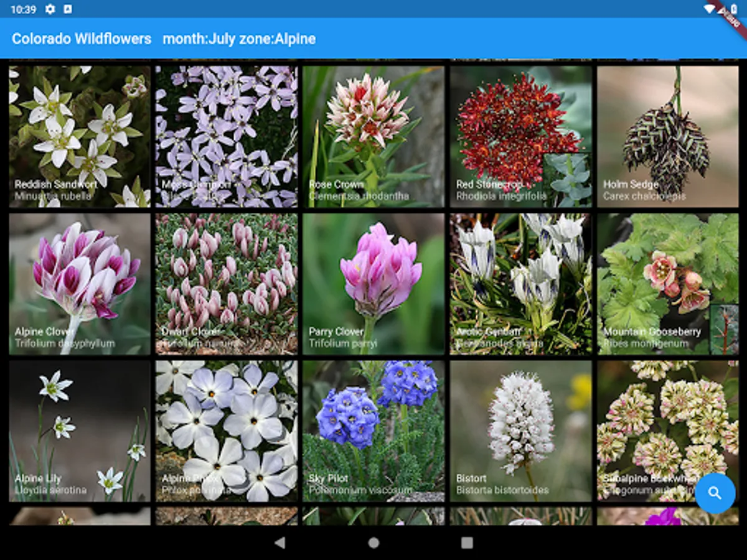Open the Alpine Lily flower card
The height and width of the screenshot is (560, 747).
point(80,431)
